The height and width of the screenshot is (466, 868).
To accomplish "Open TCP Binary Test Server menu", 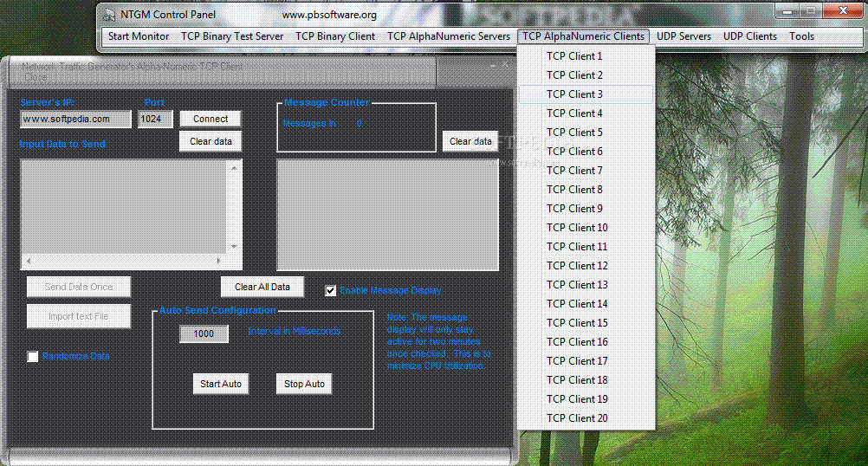I will (x=232, y=36).
